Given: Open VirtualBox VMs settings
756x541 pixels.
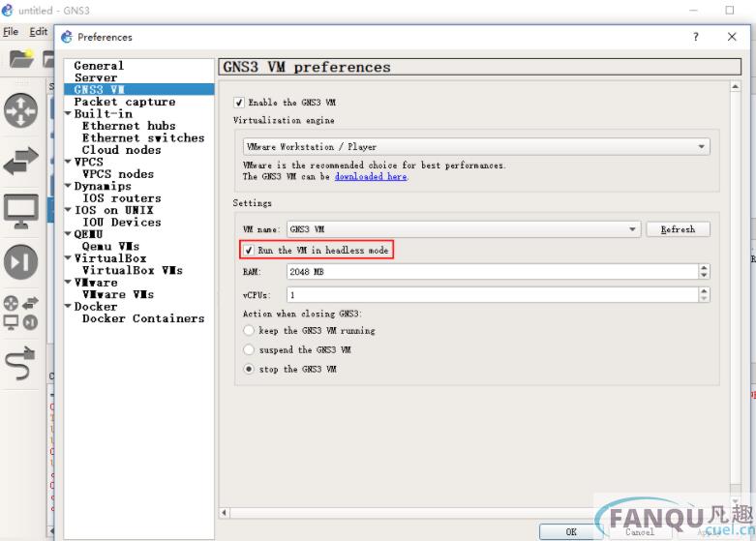Looking at the screenshot, I should (132, 271).
